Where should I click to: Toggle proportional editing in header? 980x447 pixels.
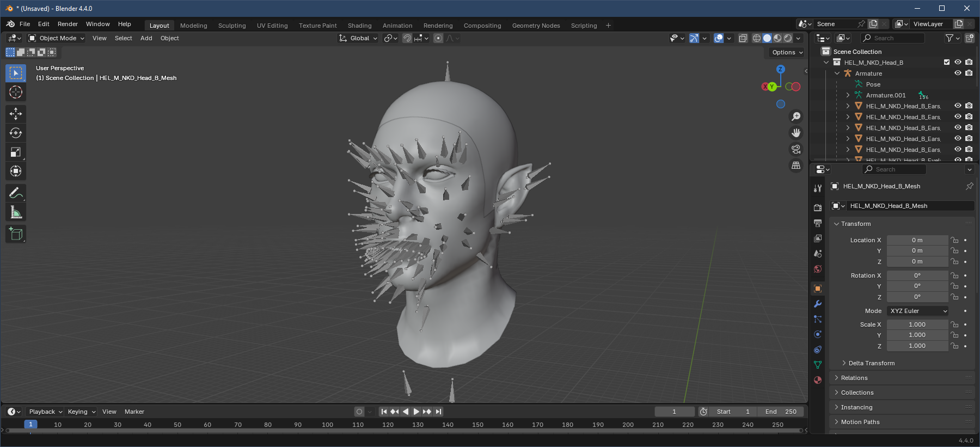[438, 38]
